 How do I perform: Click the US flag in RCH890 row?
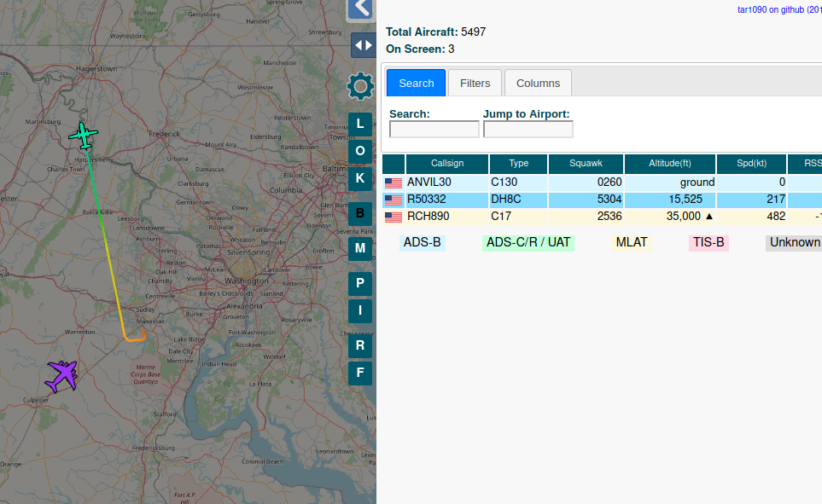pyautogui.click(x=394, y=217)
